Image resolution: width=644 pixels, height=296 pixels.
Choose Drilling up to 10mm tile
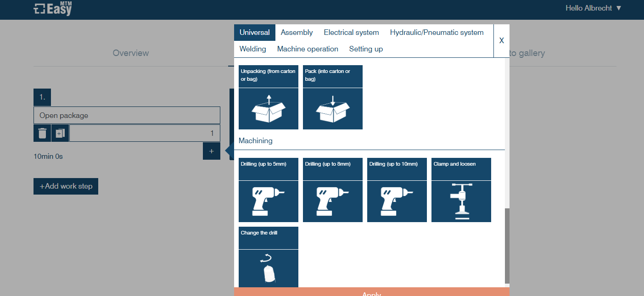[397, 190]
